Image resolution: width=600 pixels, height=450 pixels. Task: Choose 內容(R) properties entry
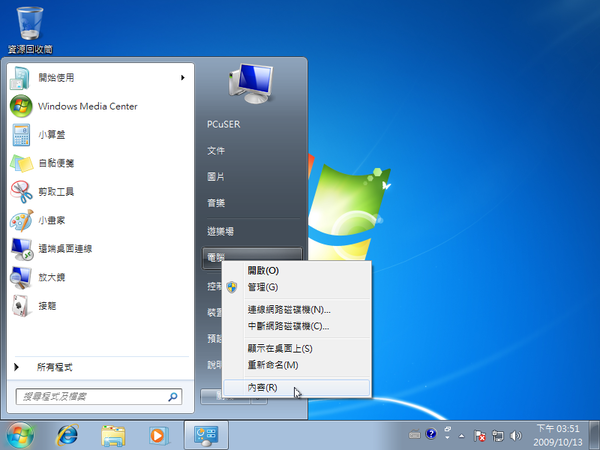[x=296, y=388]
